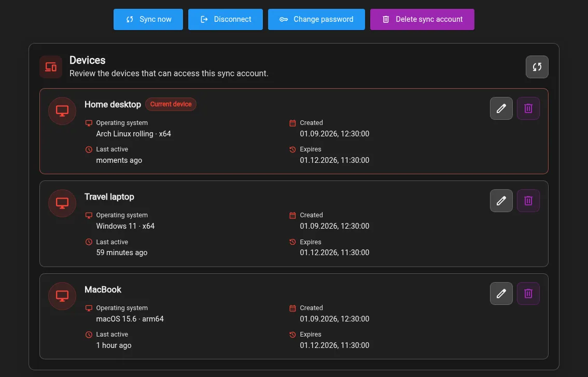Click the 1 hour ago value

tap(114, 345)
